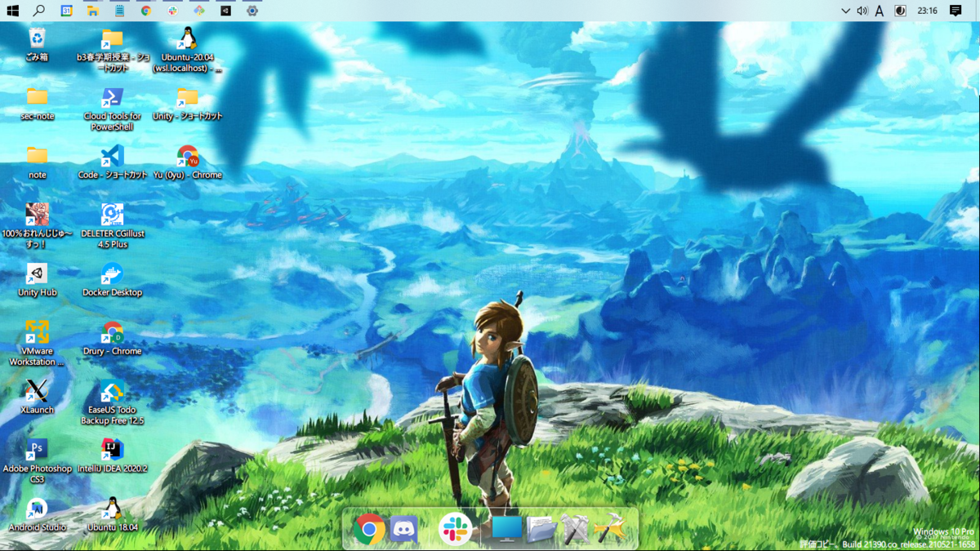Select Adobe Photoshop CS3 icon

(37, 460)
